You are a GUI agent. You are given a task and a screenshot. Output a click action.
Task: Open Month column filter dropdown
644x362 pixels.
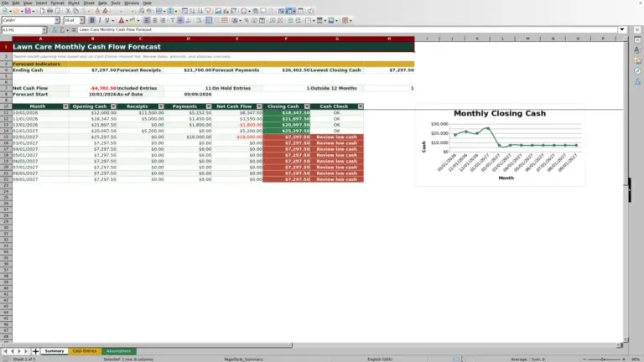click(x=65, y=106)
